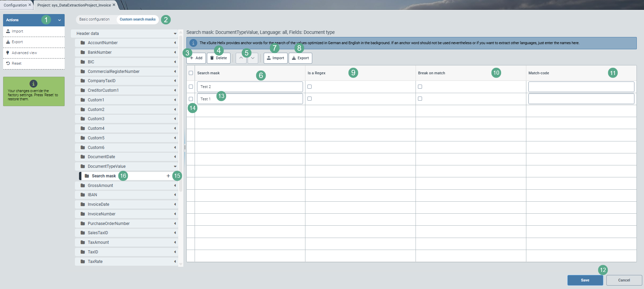The width and height of the screenshot is (644, 289).
Task: Click the Cancel button
Action: [x=624, y=280]
